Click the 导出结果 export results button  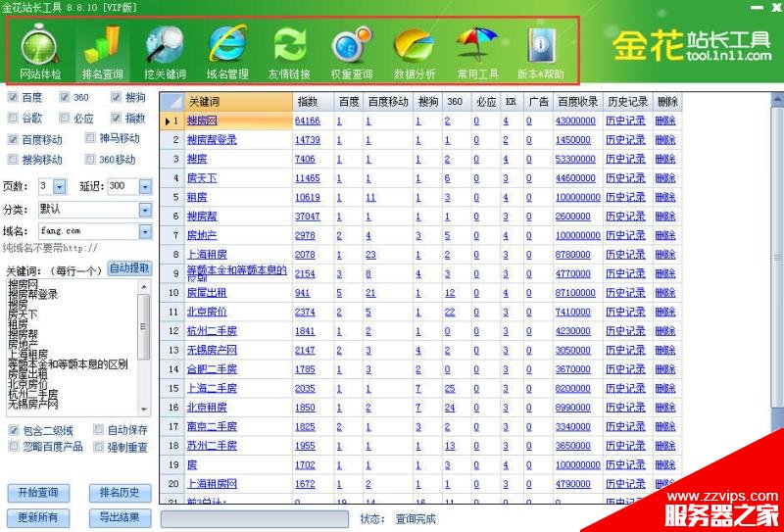(x=120, y=517)
